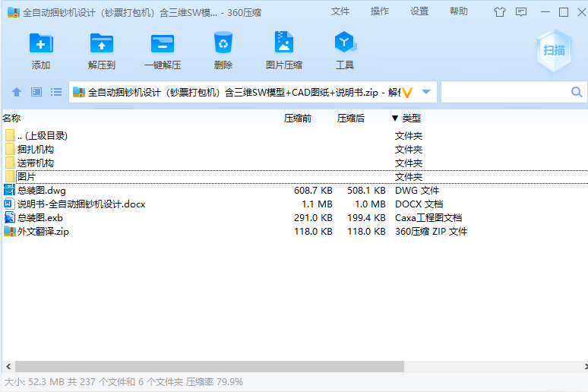The image size is (588, 392).
Task: Click the zip icon of 外文翻译.zip
Action: [9, 231]
